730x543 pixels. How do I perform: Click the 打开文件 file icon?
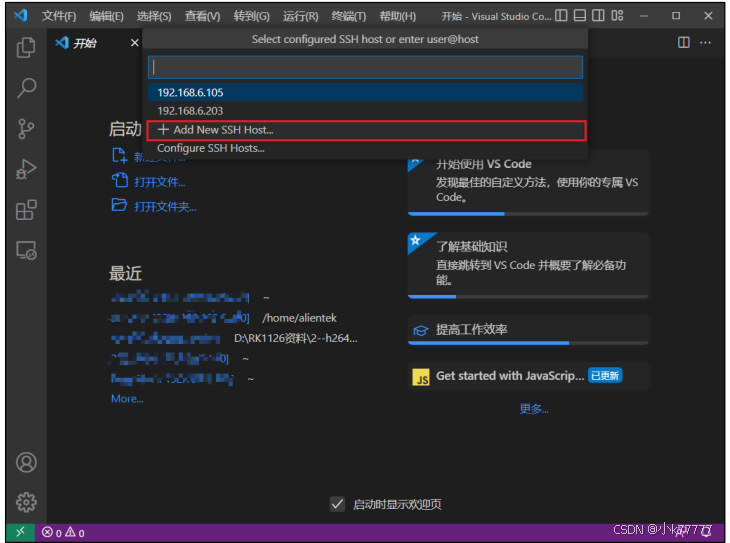[x=120, y=180]
